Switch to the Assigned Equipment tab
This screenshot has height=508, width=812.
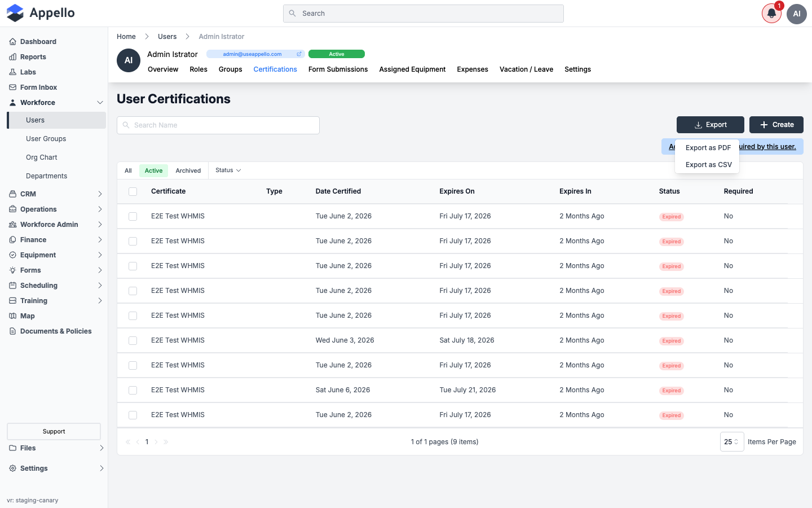click(x=412, y=69)
